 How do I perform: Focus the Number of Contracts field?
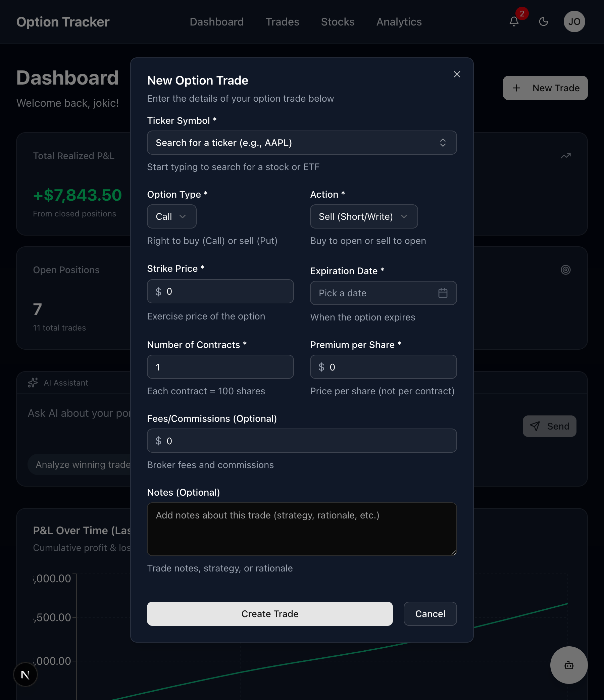[220, 367]
